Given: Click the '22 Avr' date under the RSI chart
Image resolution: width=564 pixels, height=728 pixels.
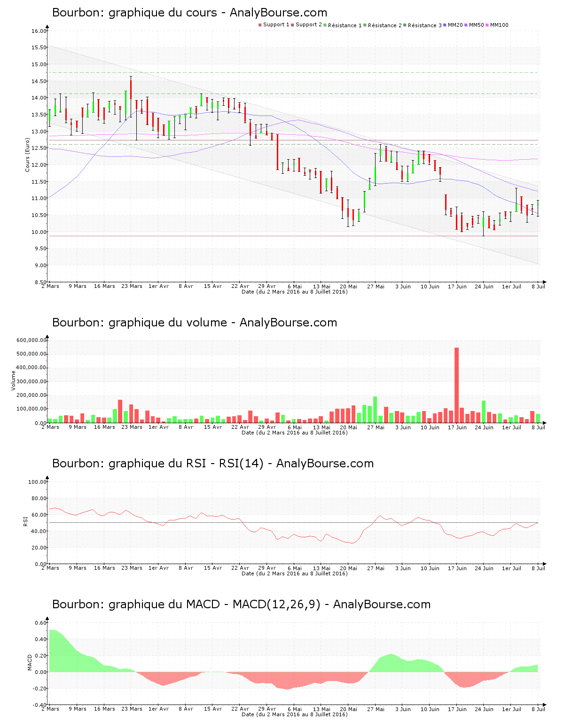Looking at the screenshot, I should click(240, 568).
